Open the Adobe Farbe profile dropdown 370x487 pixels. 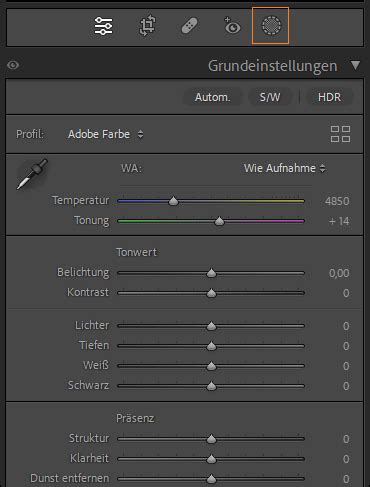pyautogui.click(x=106, y=134)
